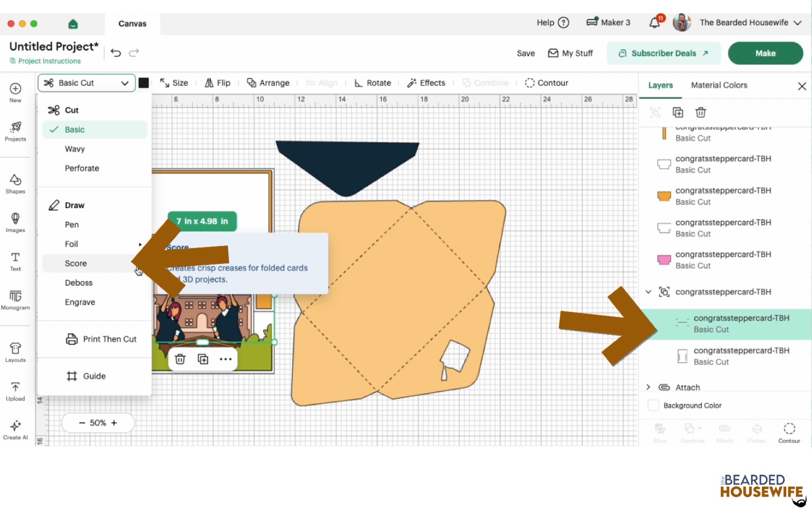Duplicate layer using Layers panel icon
812x516 pixels.
(678, 113)
